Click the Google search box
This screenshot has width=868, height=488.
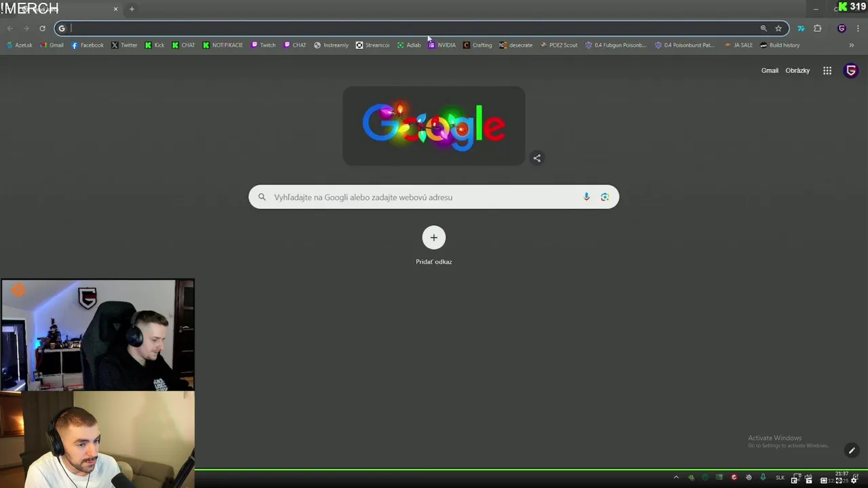[x=434, y=197]
